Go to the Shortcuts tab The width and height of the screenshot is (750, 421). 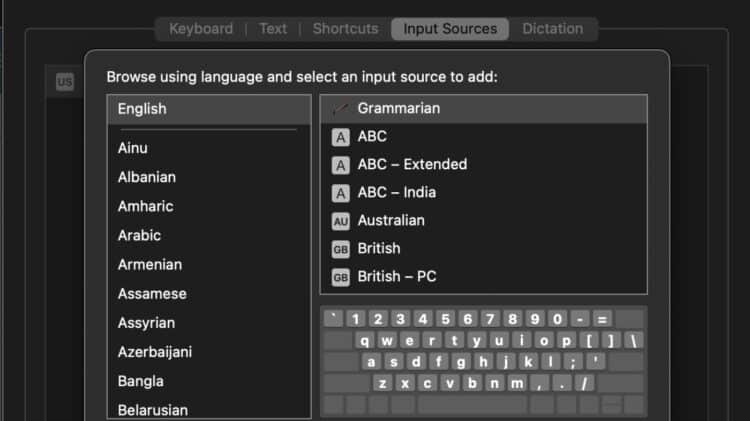tap(345, 29)
